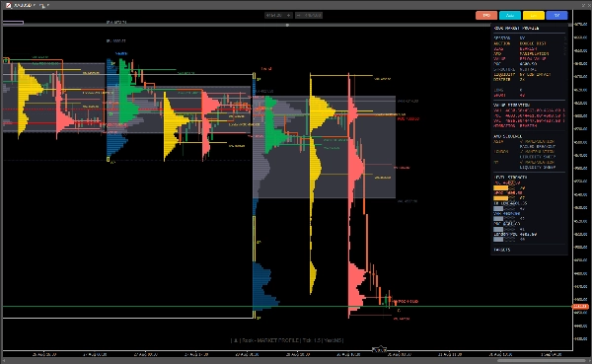Viewport: 592px width, 364px height.
Task: Open the dropdown arrow beside the instrument name
Action: (x=35, y=5)
